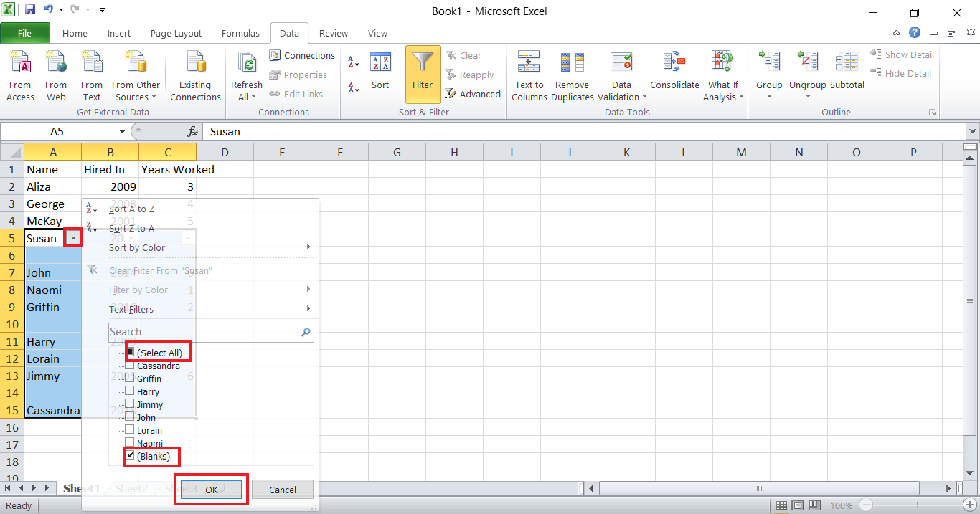Uncheck the Blanks filter entry

(131, 455)
